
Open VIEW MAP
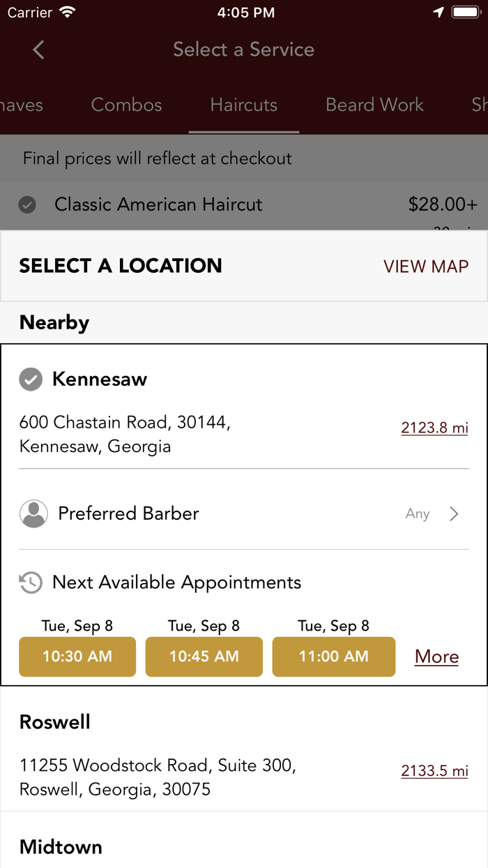click(426, 266)
